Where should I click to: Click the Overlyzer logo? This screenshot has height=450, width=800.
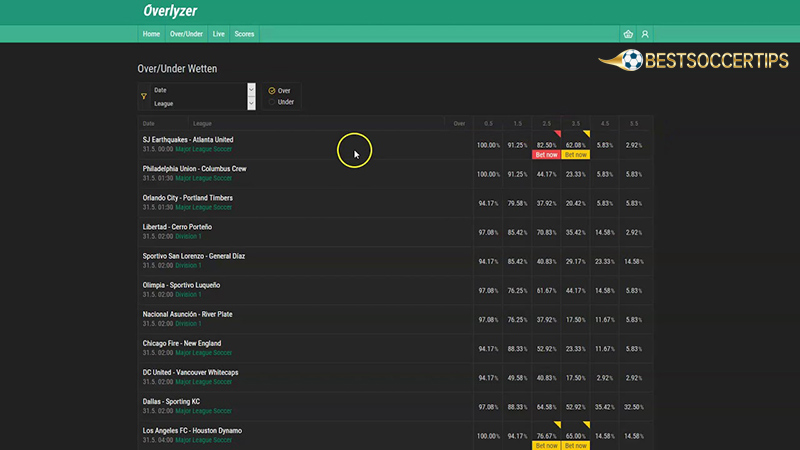click(170, 11)
